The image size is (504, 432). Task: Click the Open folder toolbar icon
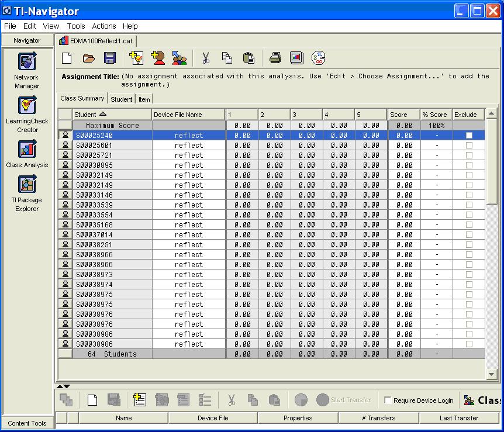pos(89,58)
